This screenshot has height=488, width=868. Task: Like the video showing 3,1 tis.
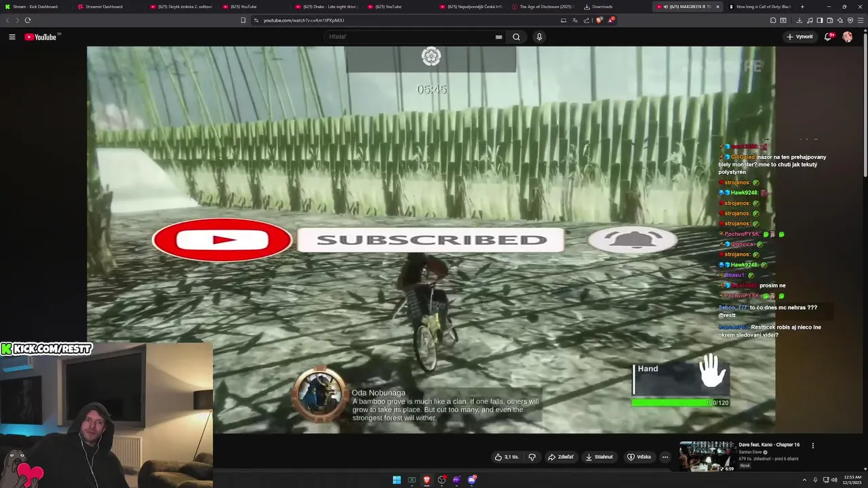(x=507, y=457)
